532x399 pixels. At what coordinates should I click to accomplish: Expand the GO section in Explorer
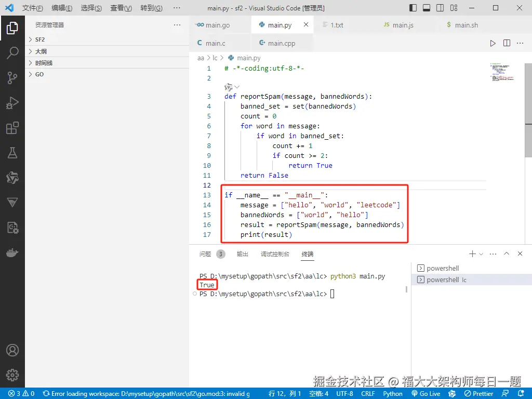tap(107, 74)
